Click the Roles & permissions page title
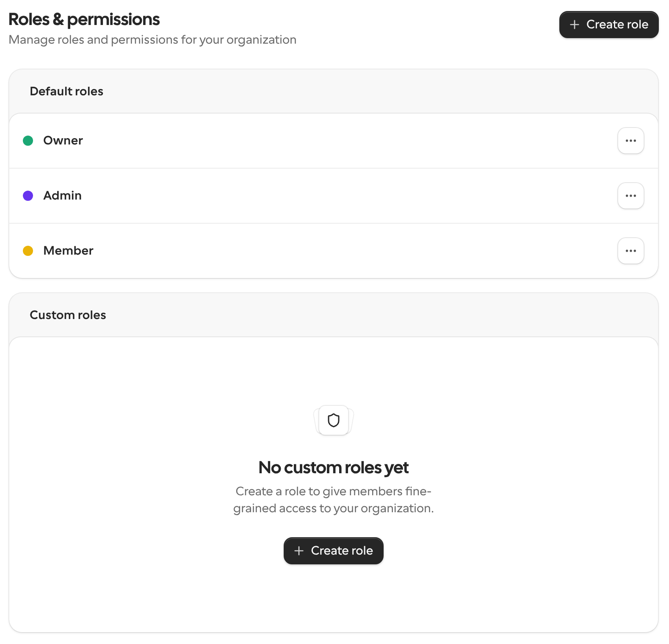Viewport: 669px width, 644px height. (x=84, y=19)
